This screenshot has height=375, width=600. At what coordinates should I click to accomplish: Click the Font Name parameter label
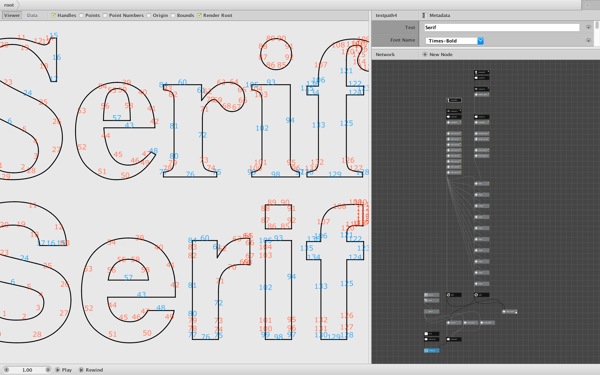coord(403,40)
